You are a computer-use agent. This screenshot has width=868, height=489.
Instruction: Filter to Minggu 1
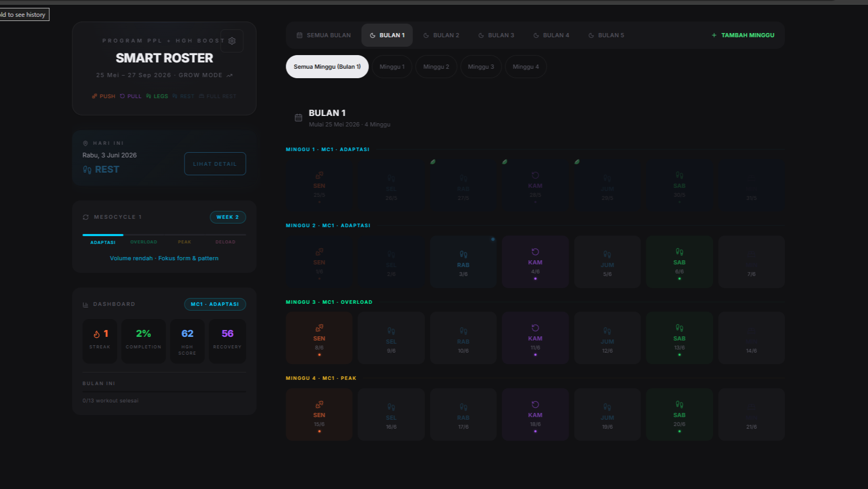pos(392,67)
